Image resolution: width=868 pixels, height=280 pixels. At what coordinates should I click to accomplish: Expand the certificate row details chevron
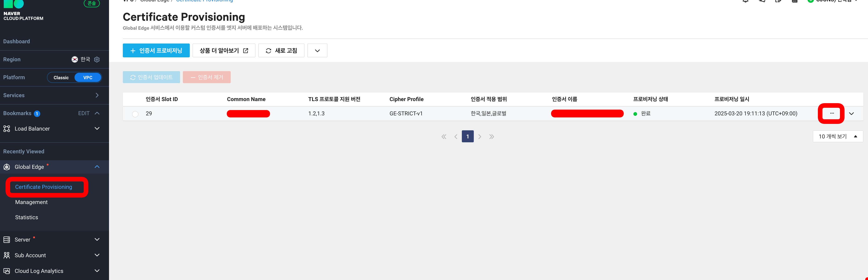pyautogui.click(x=851, y=114)
